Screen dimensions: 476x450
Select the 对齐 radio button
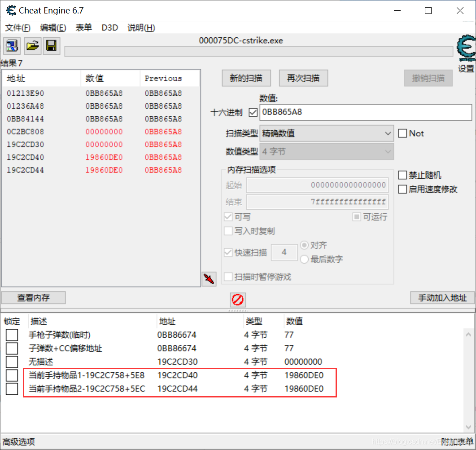(x=304, y=245)
